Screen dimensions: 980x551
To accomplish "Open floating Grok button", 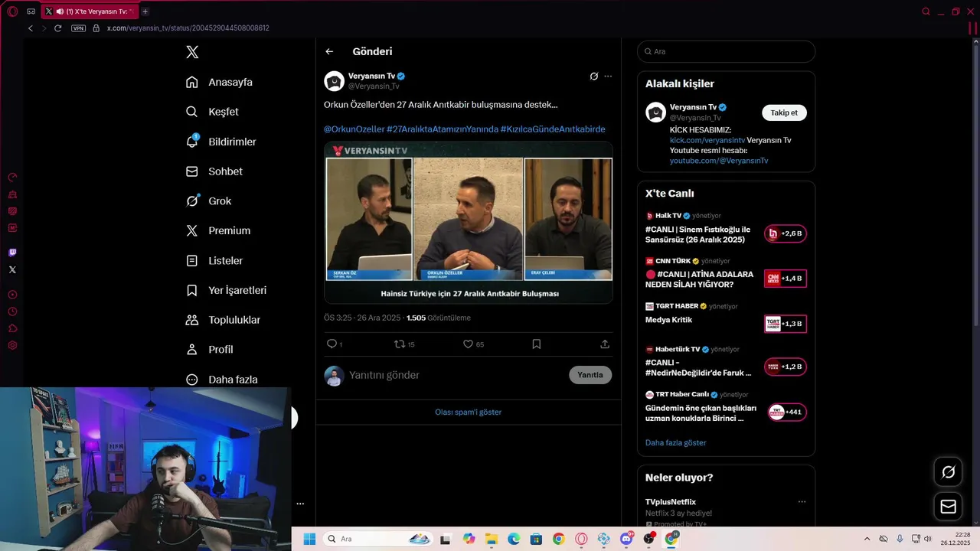I will click(948, 472).
